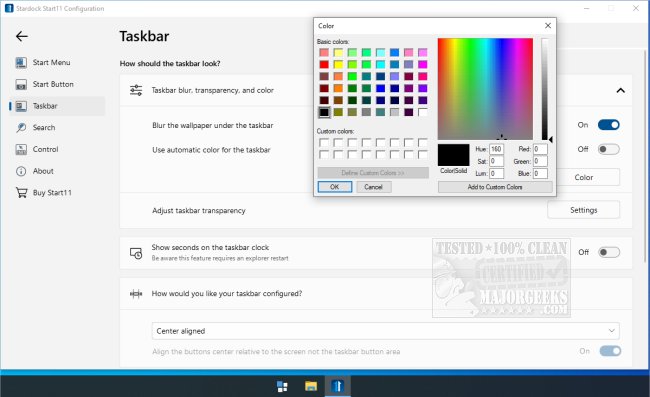
Task: Click the "Adjust taskbar transparency" label
Action: [x=199, y=211]
